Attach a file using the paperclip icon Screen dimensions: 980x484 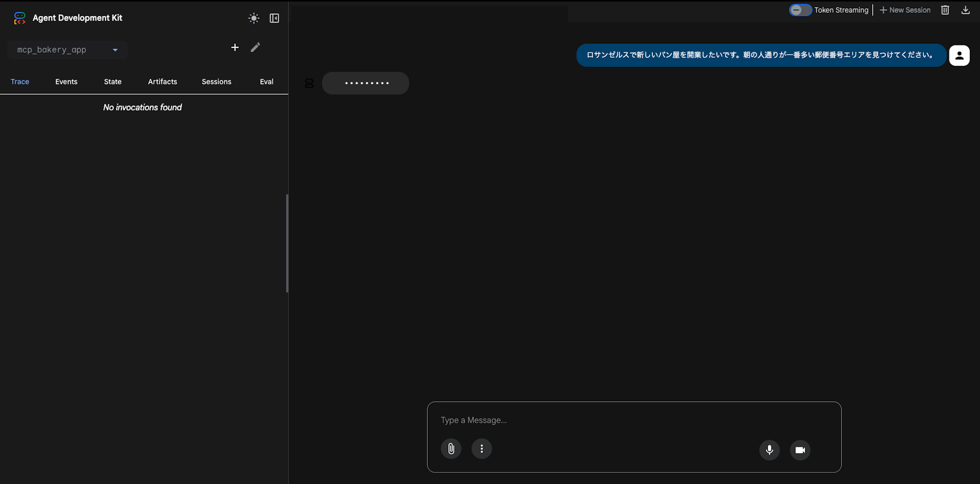(451, 449)
